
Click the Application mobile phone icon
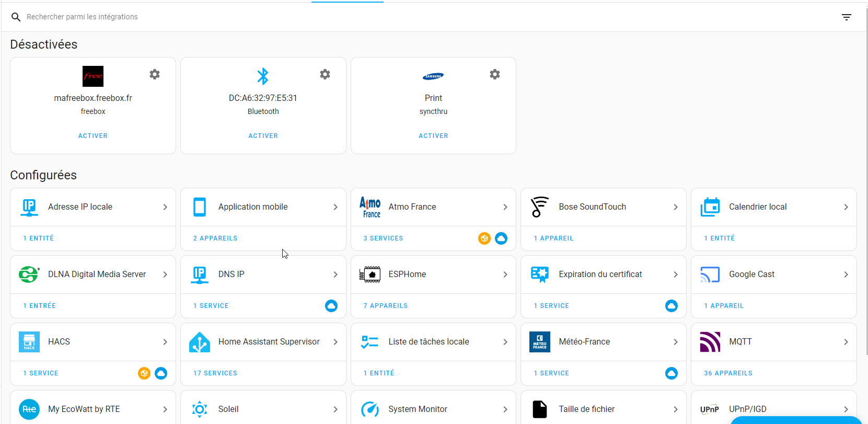200,207
